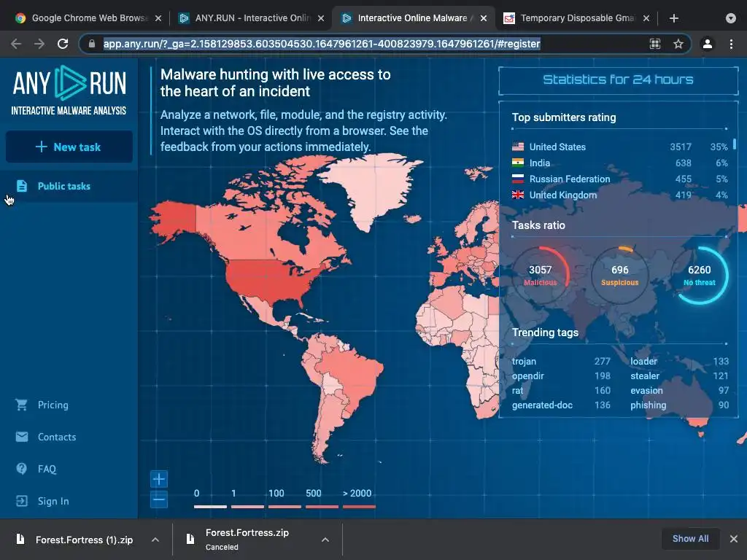Open the Chrome profile icon
Screen dimensions: 747x560
coord(708,44)
